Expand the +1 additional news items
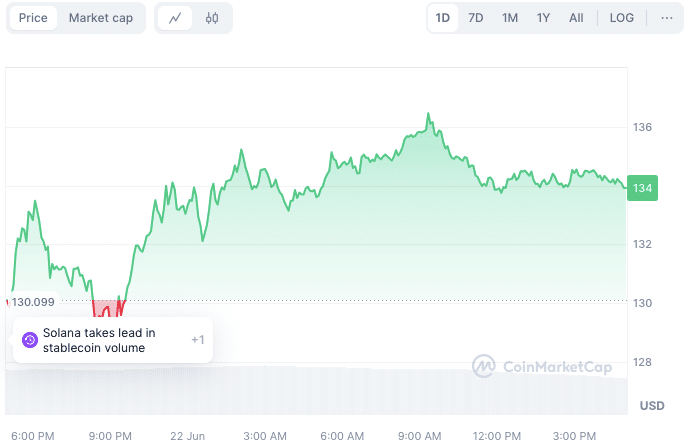700x447 pixels. point(197,340)
